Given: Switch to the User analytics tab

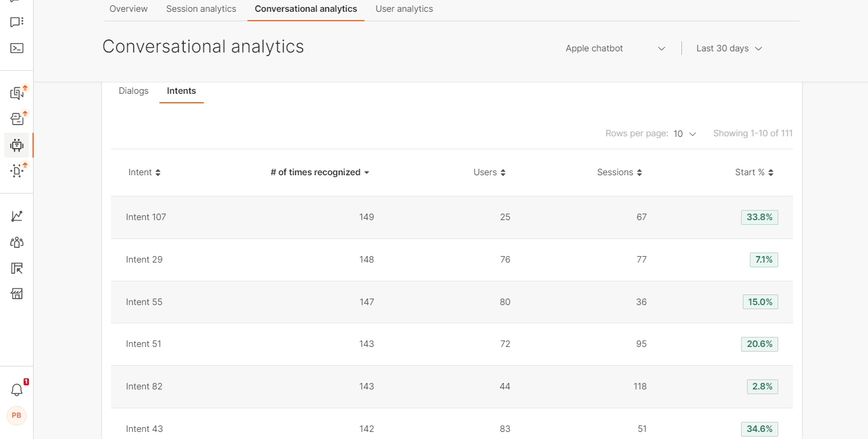Looking at the screenshot, I should [x=404, y=9].
